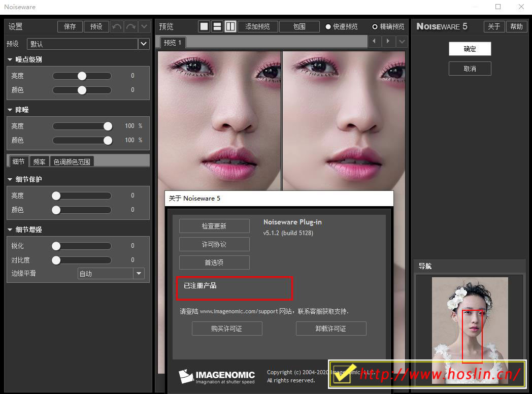Select vertical split preview layout icon

230,26
